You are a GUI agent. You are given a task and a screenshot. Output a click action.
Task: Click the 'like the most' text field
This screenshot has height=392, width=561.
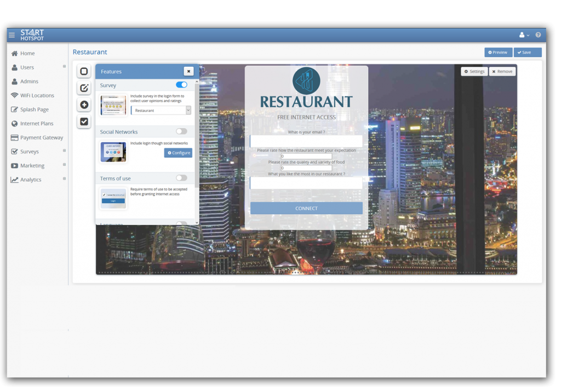coord(306,183)
